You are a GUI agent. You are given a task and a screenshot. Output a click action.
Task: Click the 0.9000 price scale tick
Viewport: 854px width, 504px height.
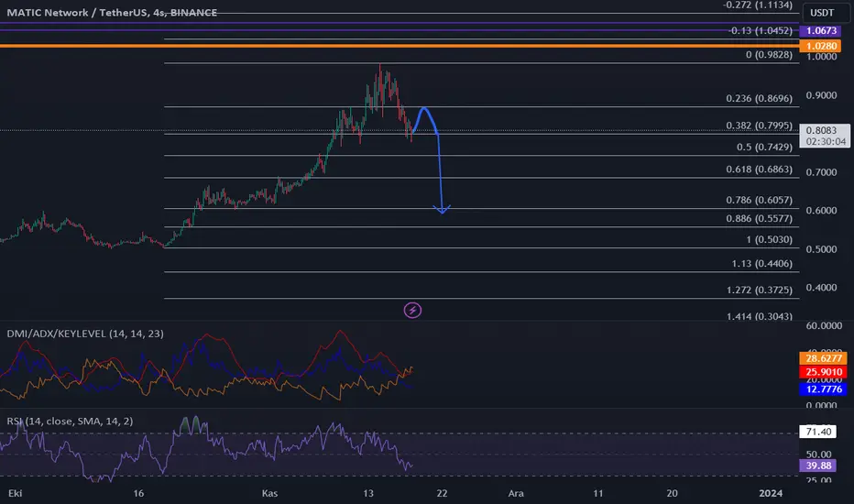[821, 95]
